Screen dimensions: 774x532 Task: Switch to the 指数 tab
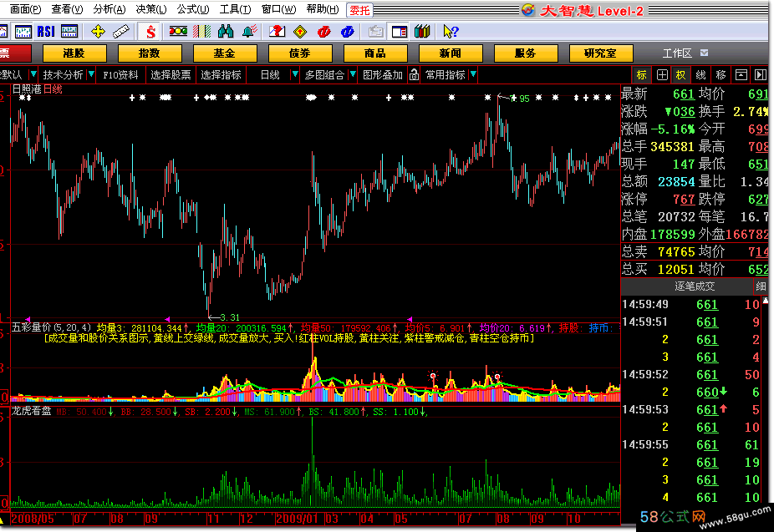tap(150, 53)
